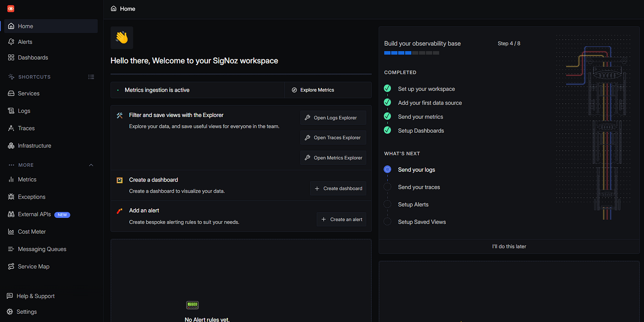
Task: Click the Dashboards grid icon
Action: point(11,58)
